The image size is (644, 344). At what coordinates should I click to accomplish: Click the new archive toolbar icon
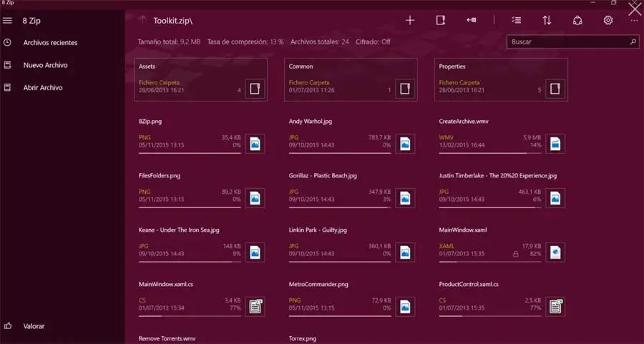click(440, 20)
